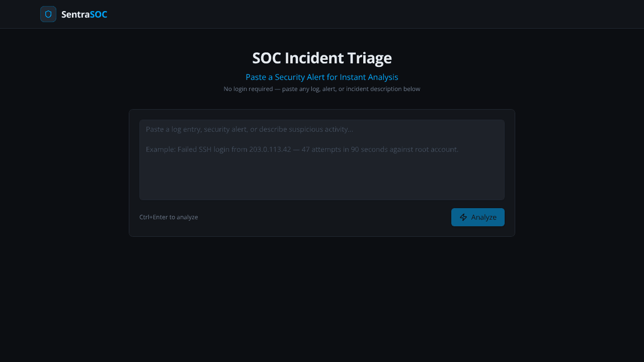Open the SentraSOC brand name link

(84, 15)
